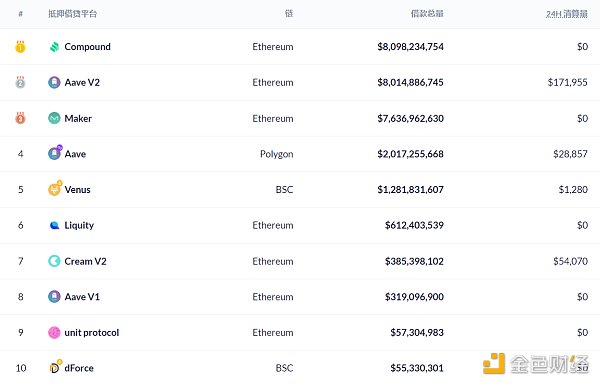
Task: Click the Aave V2 logo icon
Action: pyautogui.click(x=54, y=82)
